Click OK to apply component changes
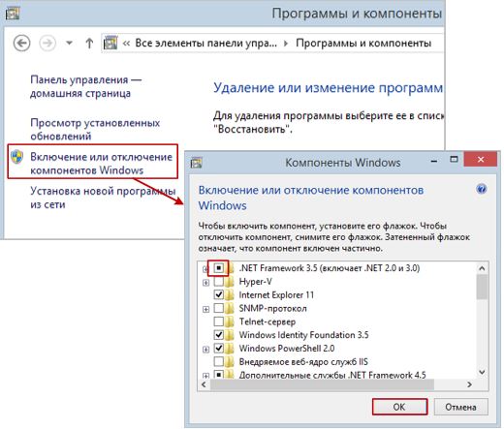Image resolution: width=504 pixels, height=429 pixels. click(x=399, y=407)
